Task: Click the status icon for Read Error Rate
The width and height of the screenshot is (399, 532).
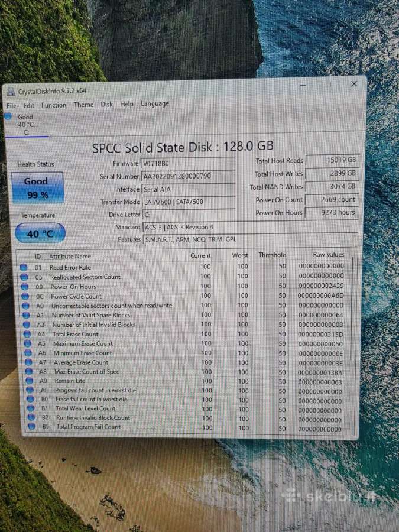Action: coord(24,267)
